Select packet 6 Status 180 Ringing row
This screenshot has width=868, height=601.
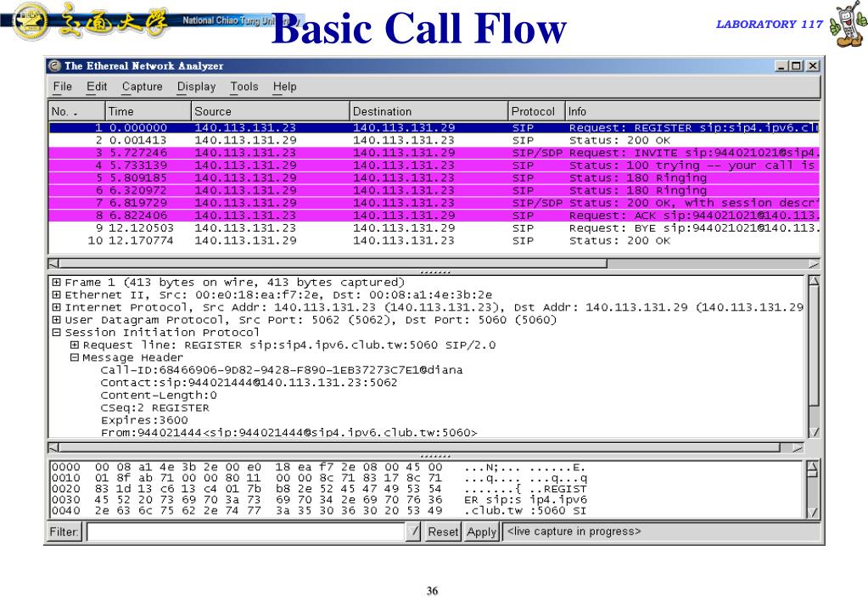pos(434,190)
